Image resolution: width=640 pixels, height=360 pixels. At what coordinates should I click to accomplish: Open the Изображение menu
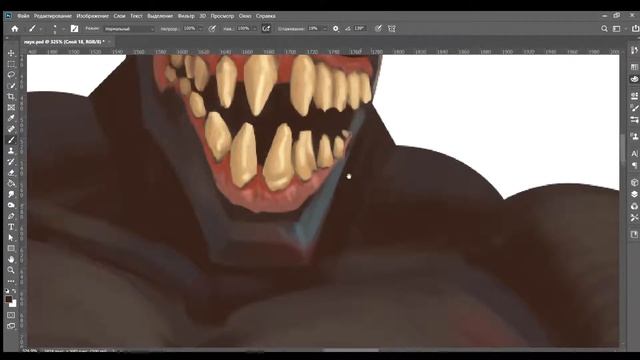93,16
